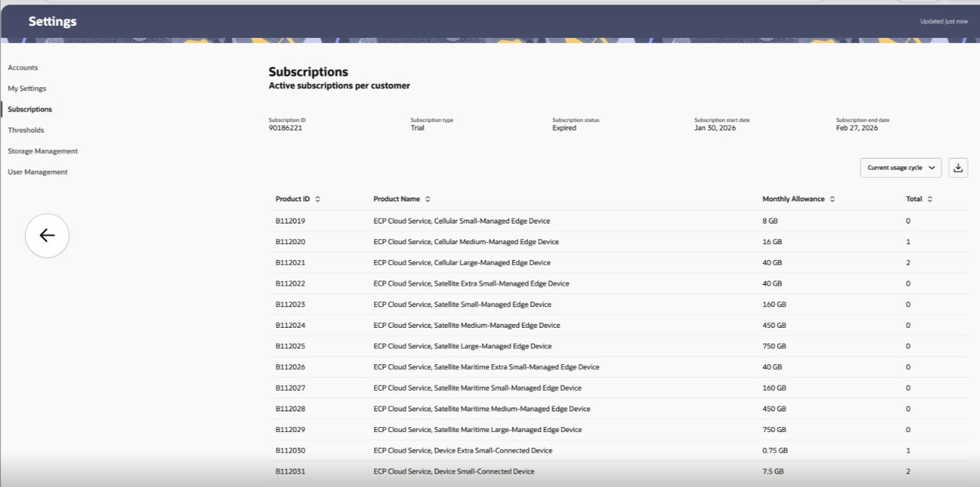Click Satellite Maritime Medium-Managed Edge Device name
This screenshot has height=487, width=980.
point(482,409)
